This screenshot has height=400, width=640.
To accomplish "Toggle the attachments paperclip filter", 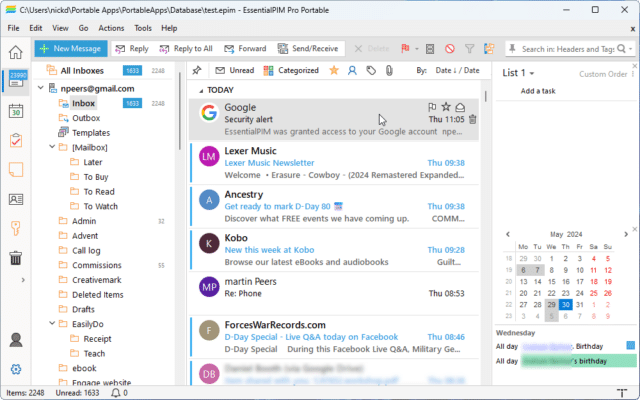I will tap(389, 71).
